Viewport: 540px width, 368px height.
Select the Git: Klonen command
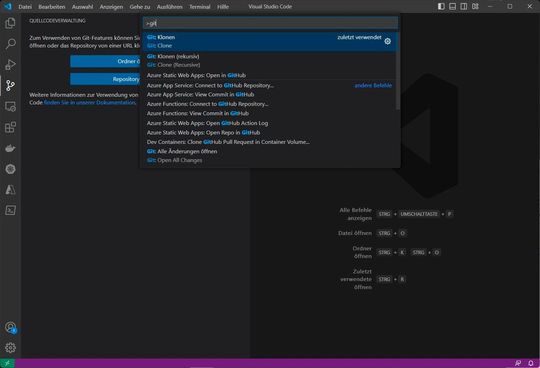(x=269, y=42)
